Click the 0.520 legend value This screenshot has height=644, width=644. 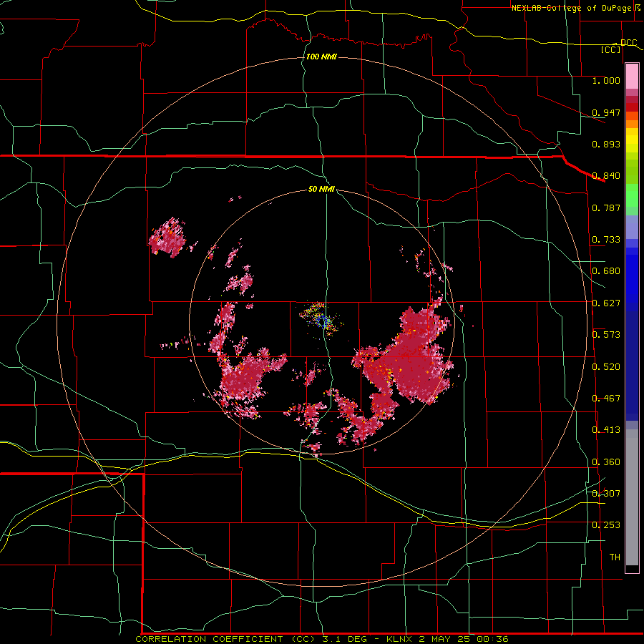coord(606,367)
